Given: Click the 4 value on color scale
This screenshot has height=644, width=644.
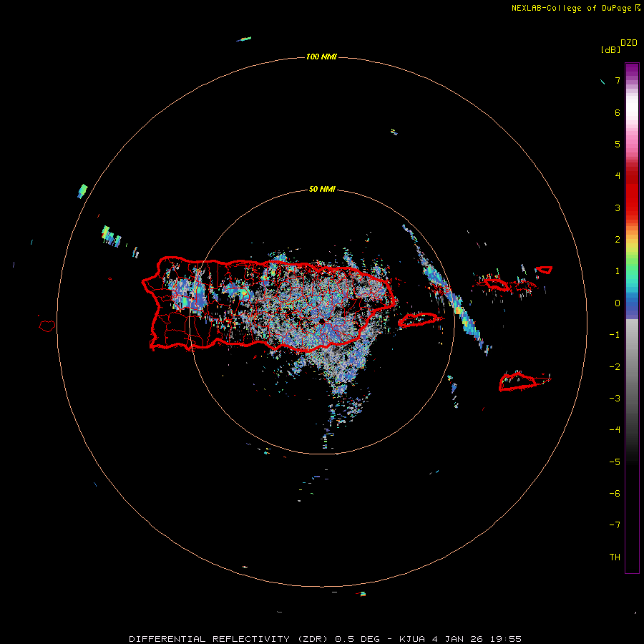Looking at the screenshot, I should (618, 176).
